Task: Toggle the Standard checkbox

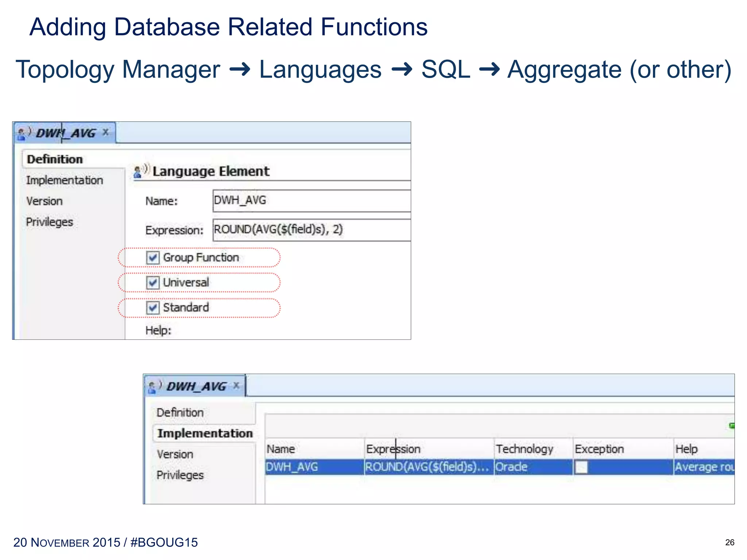Action: click(152, 308)
